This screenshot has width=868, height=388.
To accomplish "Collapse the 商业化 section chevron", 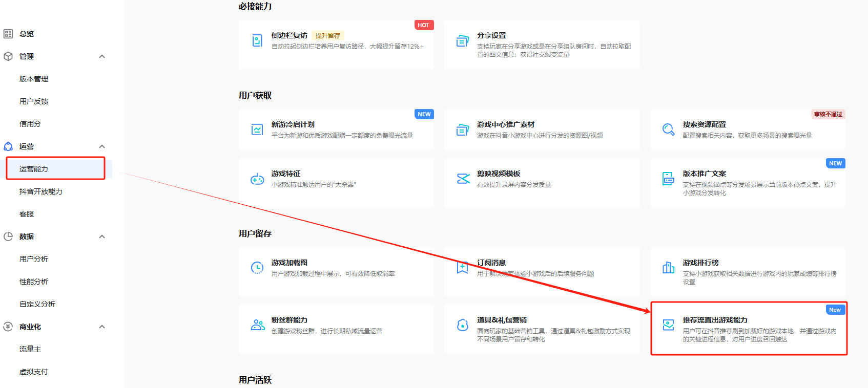I will pos(102,327).
